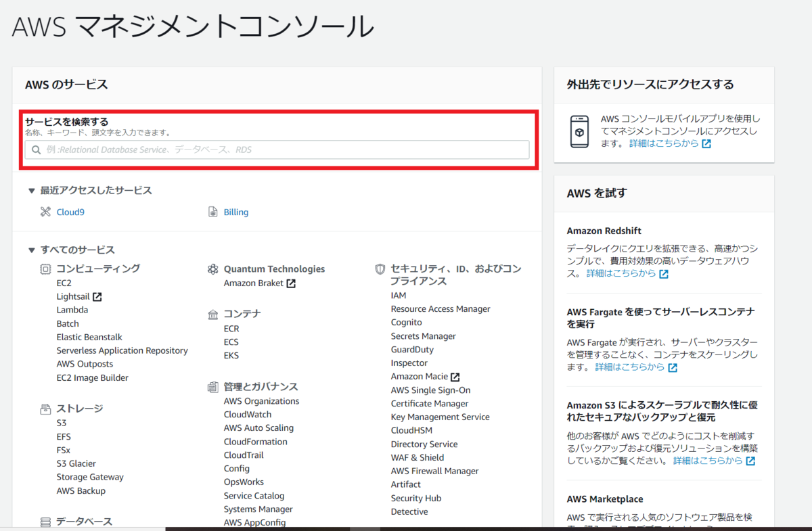812x531 pixels.
Task: Open Cognito
Action: click(x=407, y=322)
